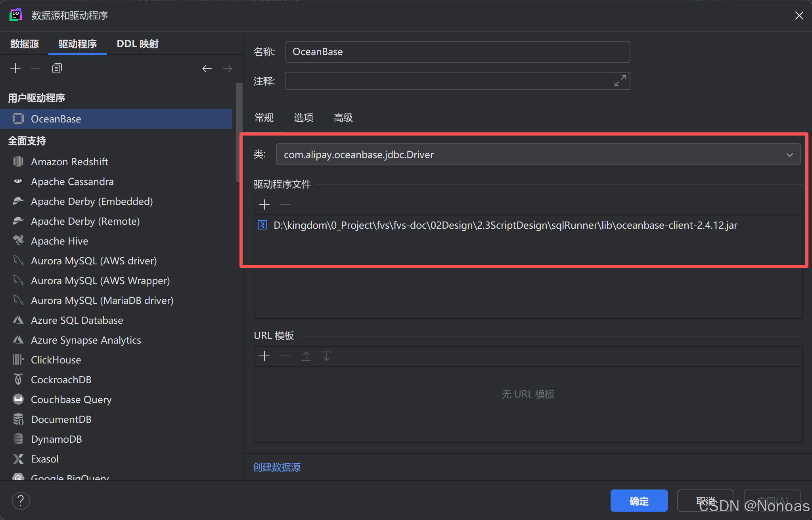
Task: Add a URL template with plus icon
Action: [x=264, y=356]
